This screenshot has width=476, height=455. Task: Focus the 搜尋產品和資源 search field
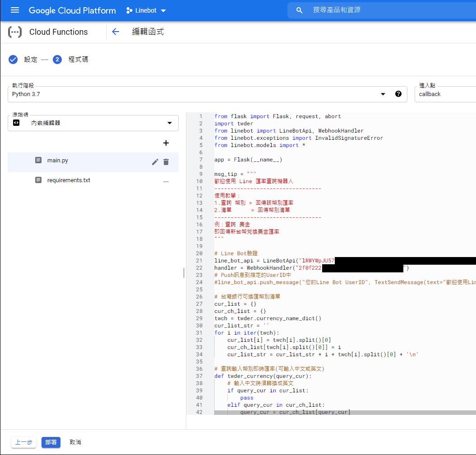(382, 10)
